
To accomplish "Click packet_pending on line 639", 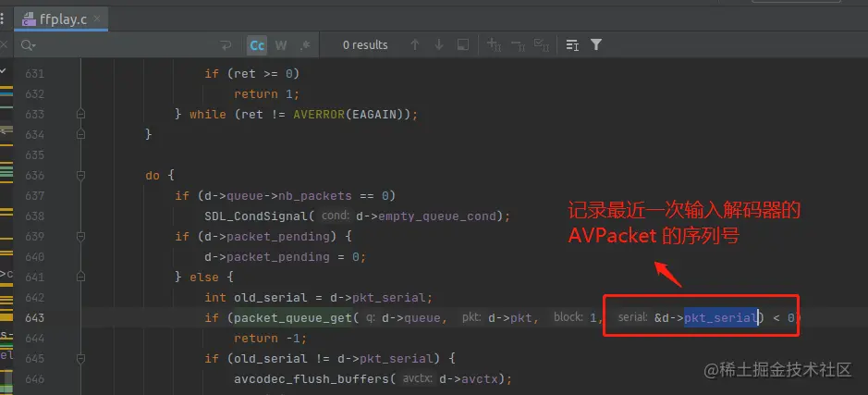I will (x=278, y=237).
